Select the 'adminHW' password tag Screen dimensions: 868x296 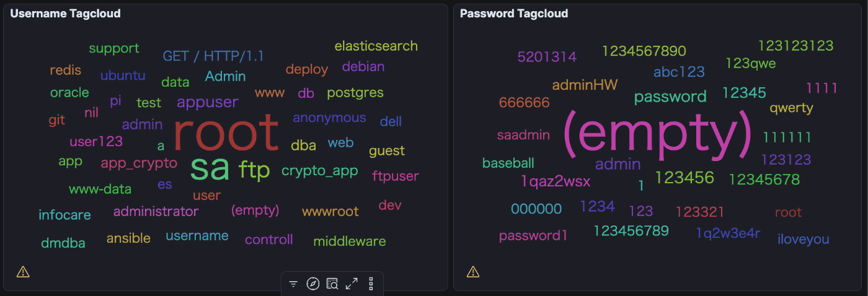click(x=585, y=85)
